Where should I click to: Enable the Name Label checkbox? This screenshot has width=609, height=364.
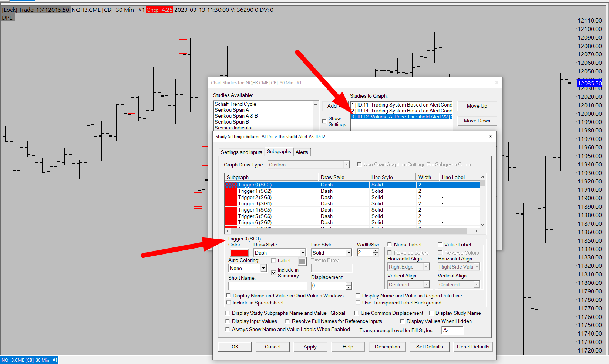(390, 245)
